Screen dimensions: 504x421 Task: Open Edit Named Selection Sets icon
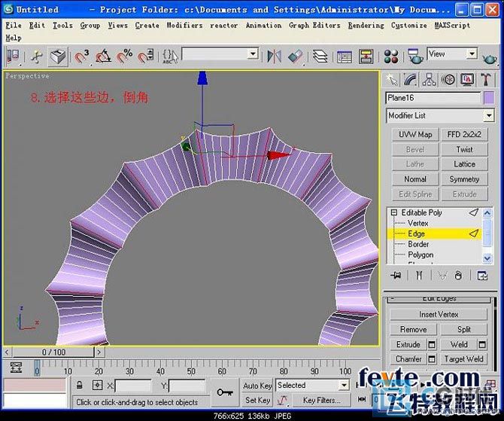coord(169,57)
